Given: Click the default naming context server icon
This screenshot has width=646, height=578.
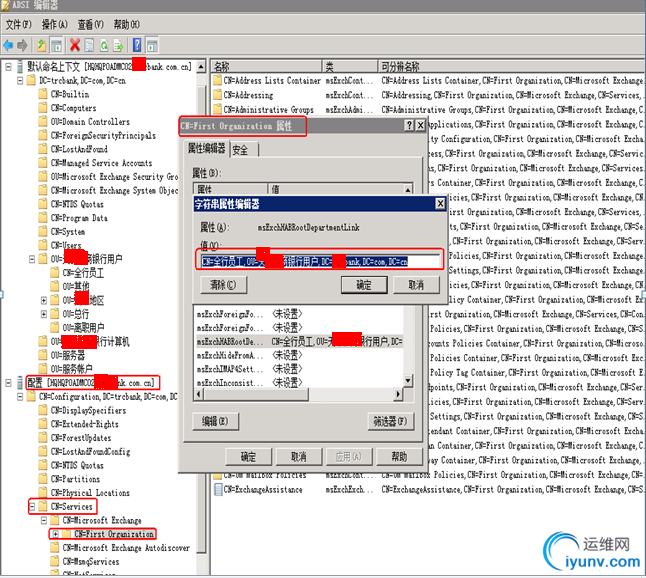Looking at the screenshot, I should 19,67.
